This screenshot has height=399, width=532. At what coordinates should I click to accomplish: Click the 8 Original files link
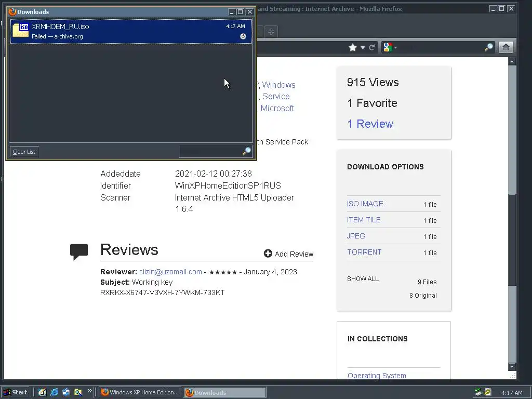pyautogui.click(x=423, y=296)
